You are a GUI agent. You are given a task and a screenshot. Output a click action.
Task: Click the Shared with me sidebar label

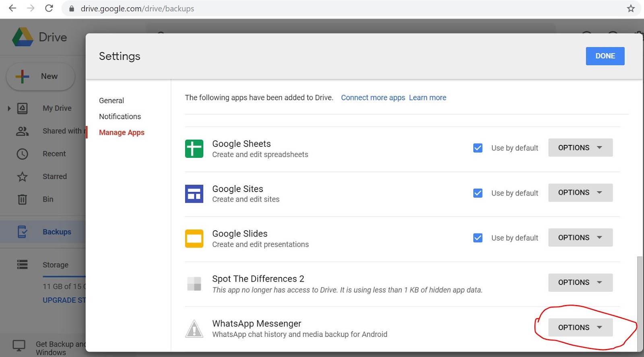click(x=64, y=131)
